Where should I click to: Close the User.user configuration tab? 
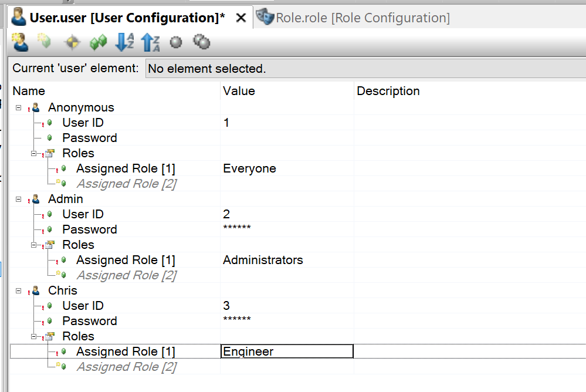click(242, 18)
